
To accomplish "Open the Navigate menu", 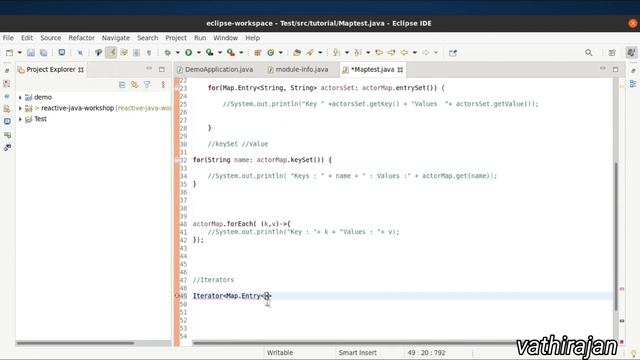I will pos(116,38).
